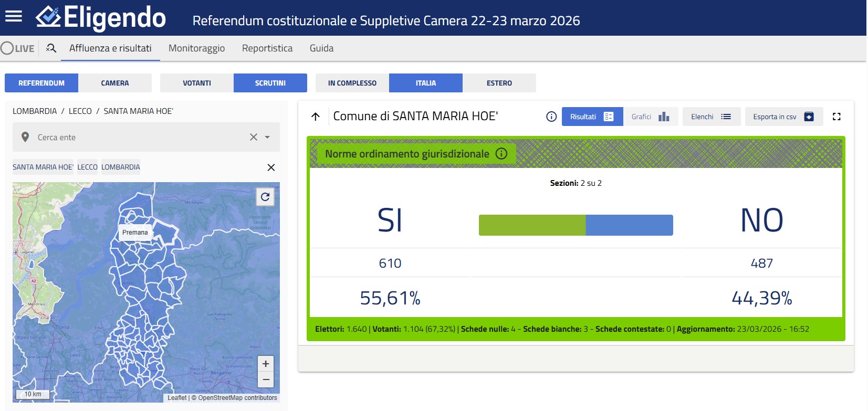
Task: Select ESTERO results scope
Action: (499, 83)
